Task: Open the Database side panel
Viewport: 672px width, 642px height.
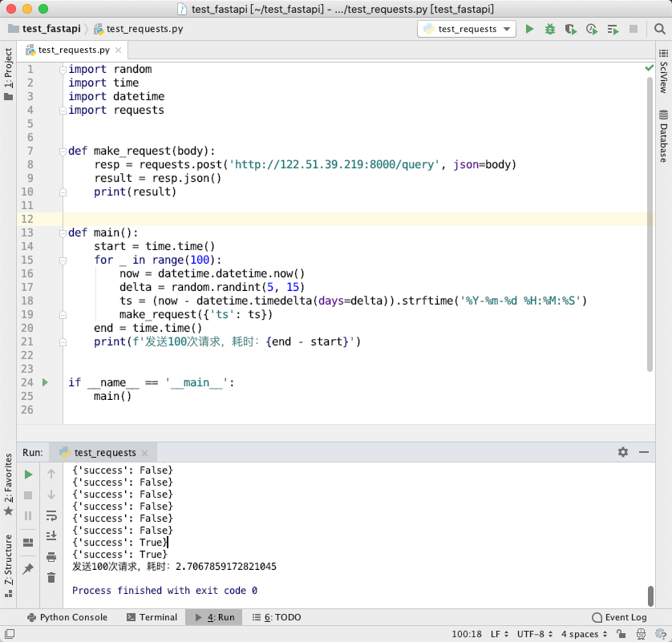Action: (663, 136)
